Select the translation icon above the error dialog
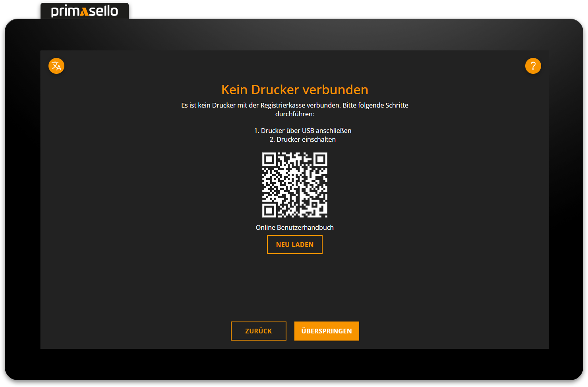The image size is (588, 387). [56, 66]
